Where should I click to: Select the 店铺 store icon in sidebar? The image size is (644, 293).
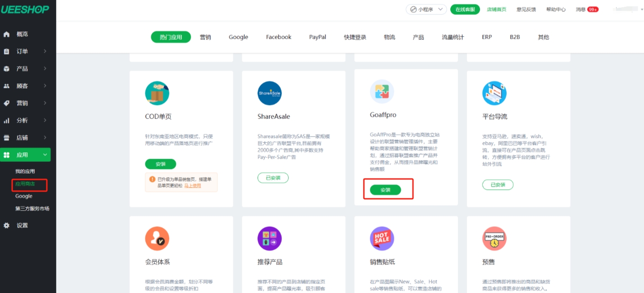(x=7, y=137)
